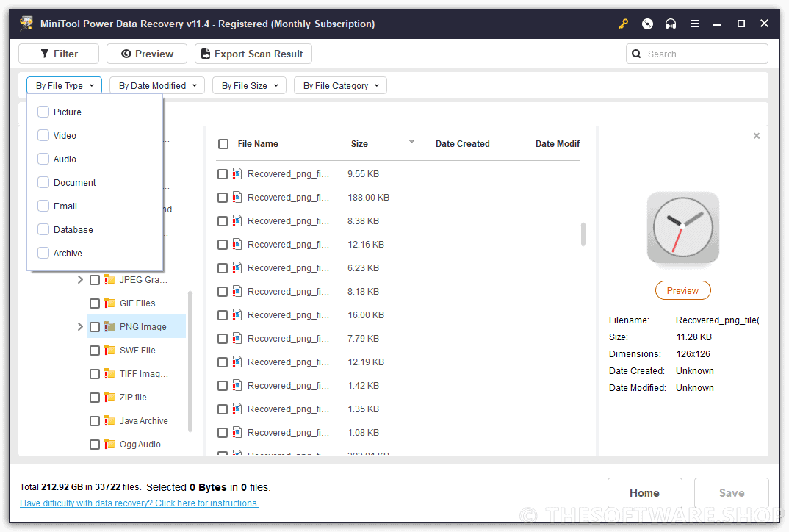This screenshot has height=532, width=789.
Task: Click the clock preview thumbnail image
Action: pyautogui.click(x=682, y=228)
